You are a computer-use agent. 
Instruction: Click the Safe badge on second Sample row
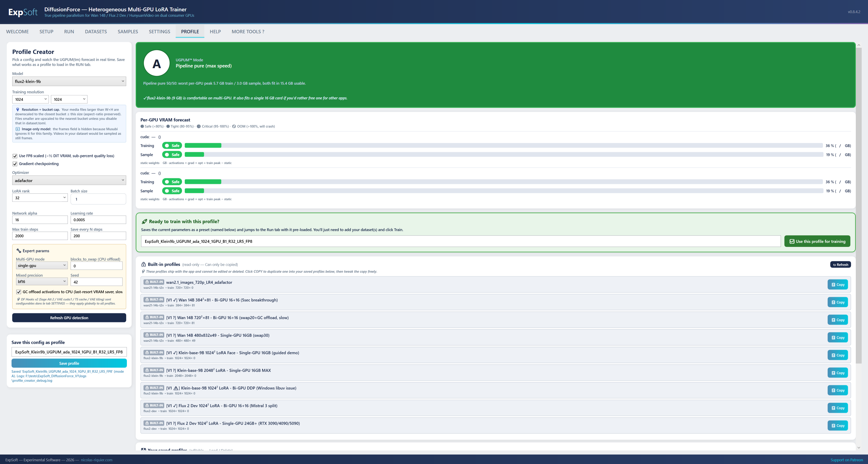[x=172, y=191]
